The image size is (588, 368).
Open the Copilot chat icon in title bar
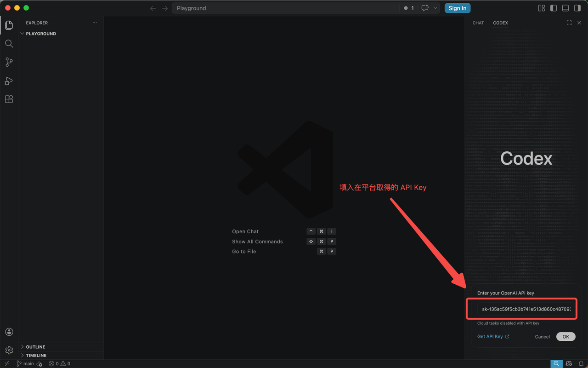click(x=425, y=8)
